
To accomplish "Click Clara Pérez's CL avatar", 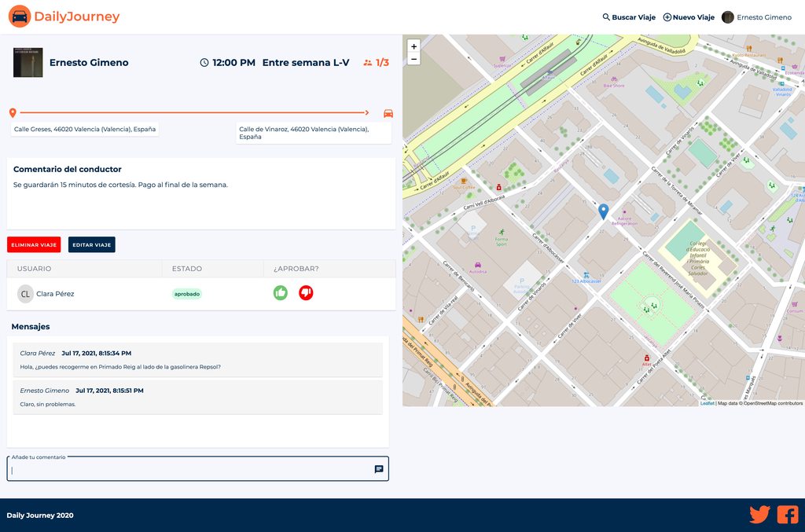I will (x=25, y=294).
